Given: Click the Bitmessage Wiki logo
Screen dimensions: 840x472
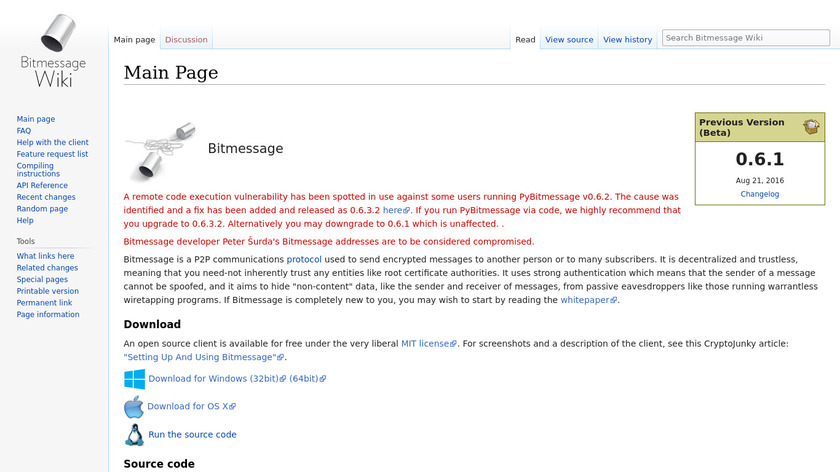Looking at the screenshot, I should [x=54, y=51].
